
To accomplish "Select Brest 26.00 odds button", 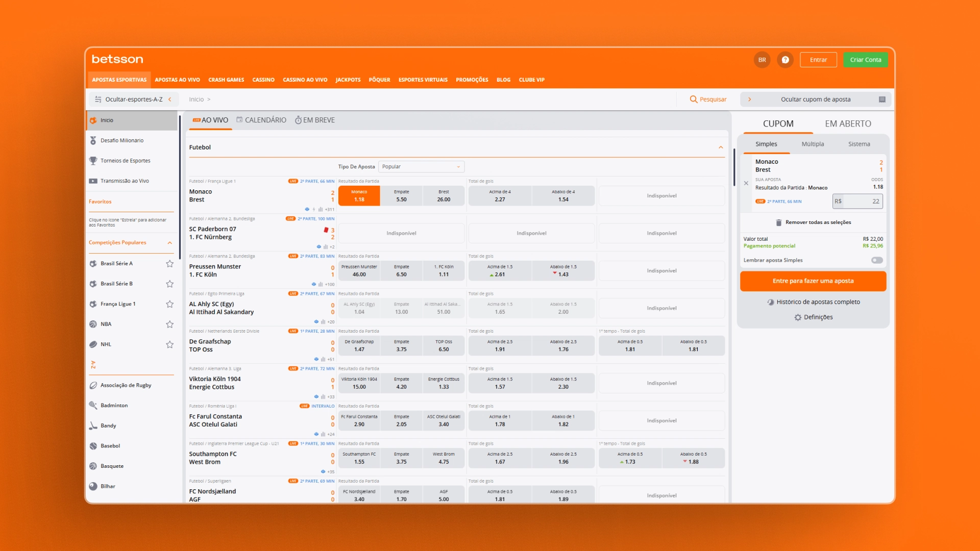I will (x=444, y=196).
